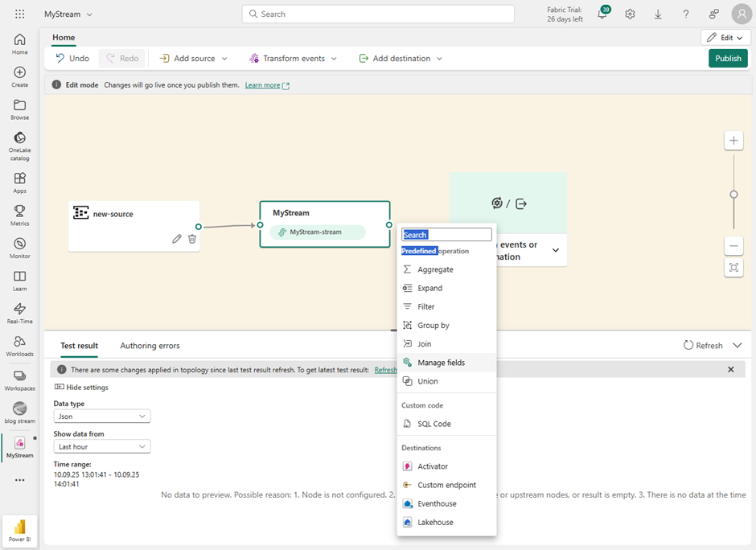Open the Learn more link
The image size is (756, 550).
[x=263, y=85]
